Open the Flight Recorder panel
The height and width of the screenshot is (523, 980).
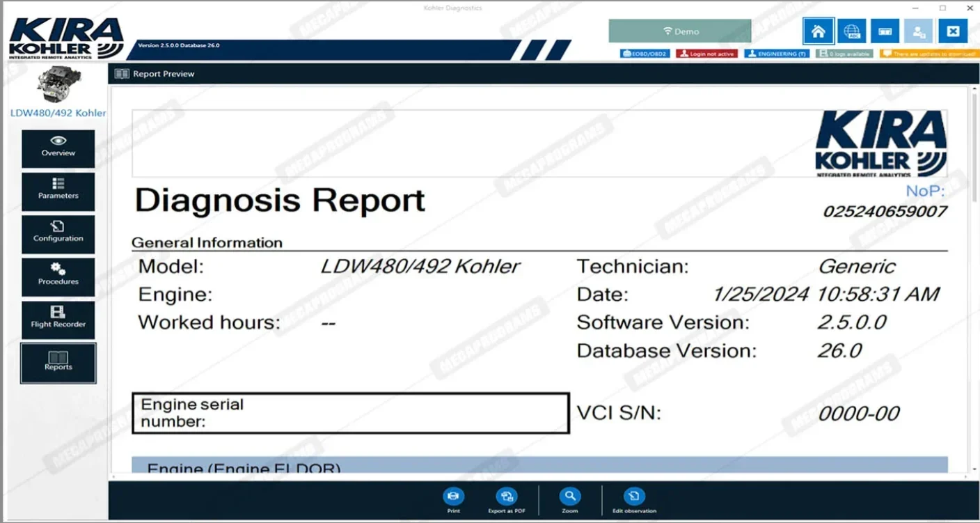coord(58,320)
